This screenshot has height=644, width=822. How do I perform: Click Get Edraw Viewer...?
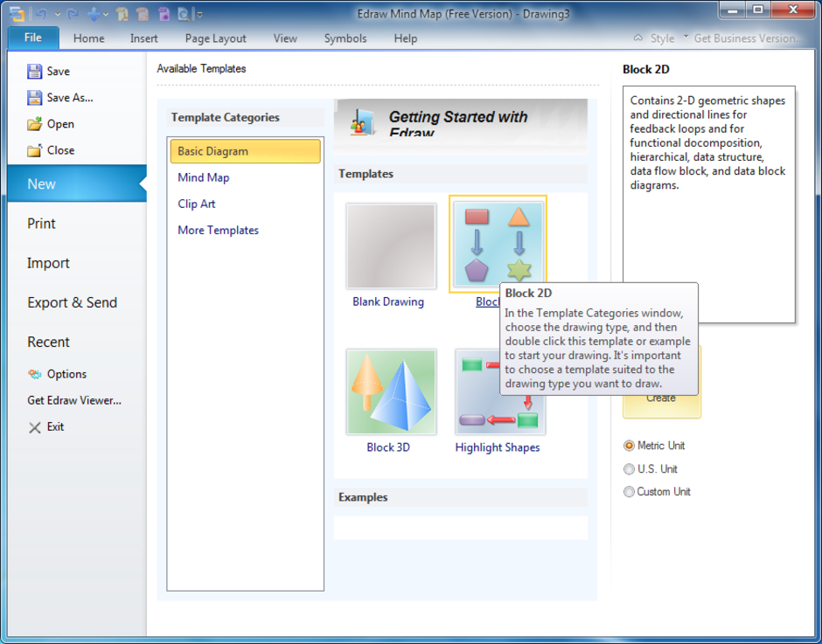click(74, 400)
